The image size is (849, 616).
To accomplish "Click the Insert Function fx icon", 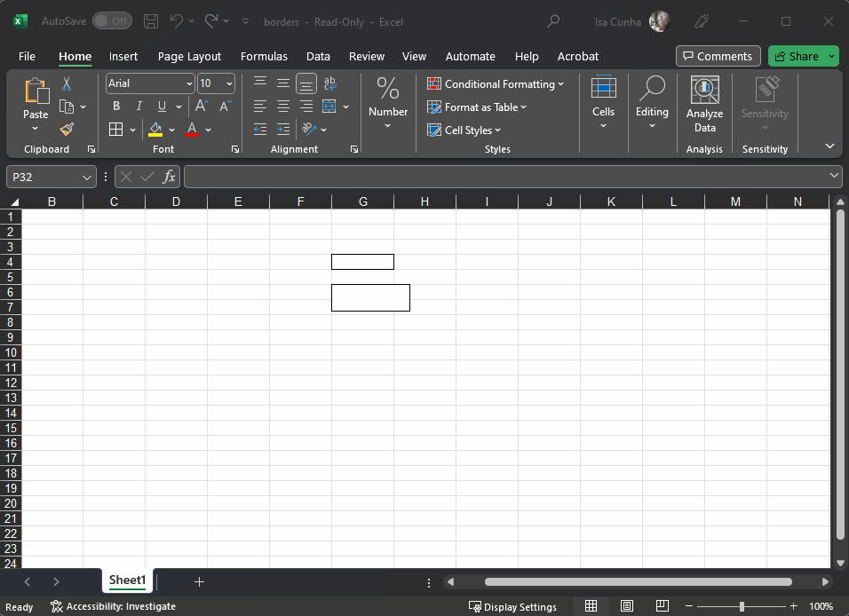I will point(169,177).
